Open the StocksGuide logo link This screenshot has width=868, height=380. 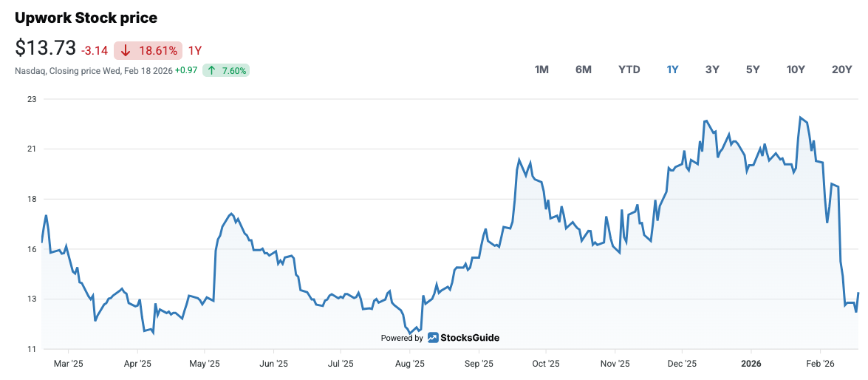pos(463,337)
